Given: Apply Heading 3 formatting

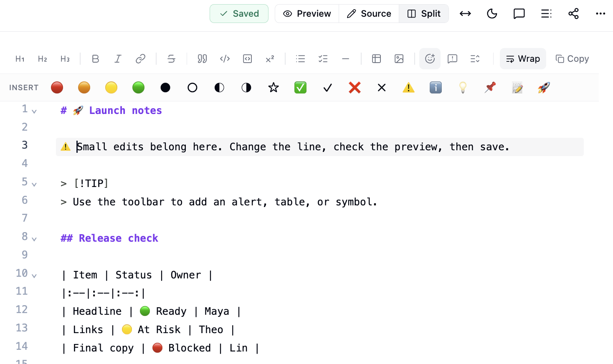Looking at the screenshot, I should (x=65, y=59).
